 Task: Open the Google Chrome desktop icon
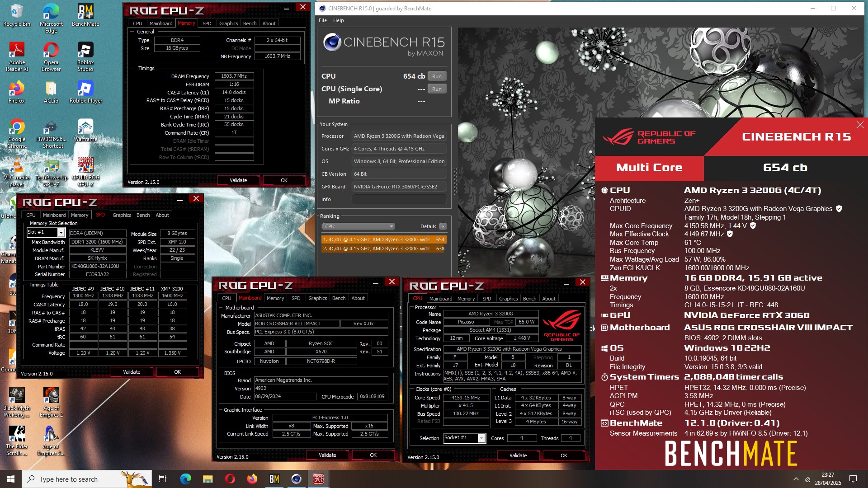point(17,134)
